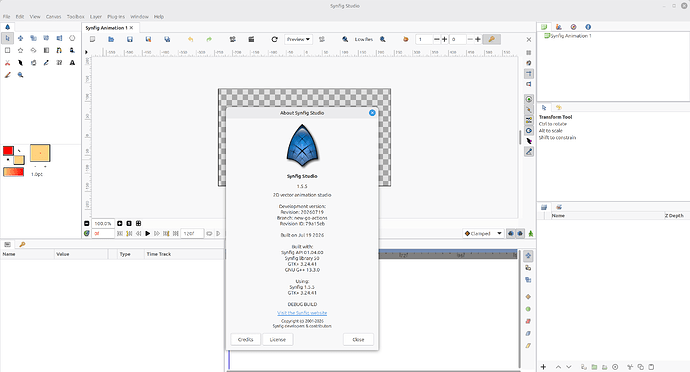Click the end time field showing 120
Image resolution: width=690 pixels, height=372 pixels.
[192, 233]
